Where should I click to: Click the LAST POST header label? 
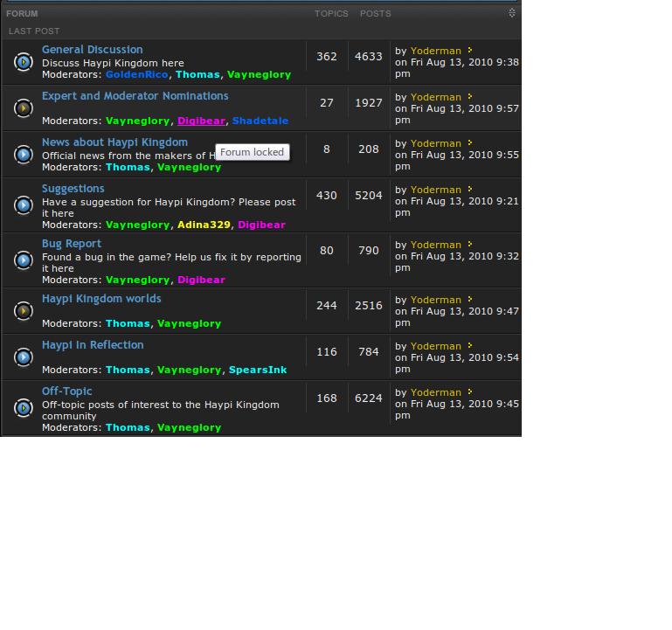[34, 31]
